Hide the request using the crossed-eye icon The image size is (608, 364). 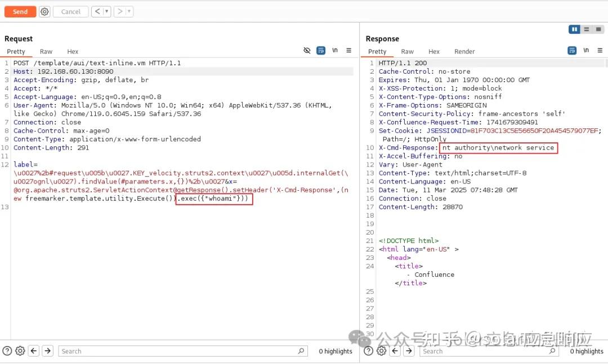(x=307, y=50)
